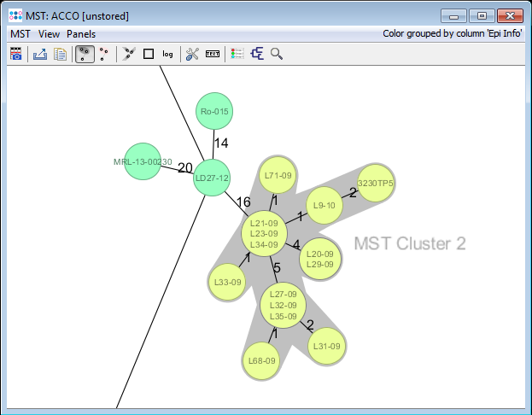Click the square selection box icon

tap(148, 54)
